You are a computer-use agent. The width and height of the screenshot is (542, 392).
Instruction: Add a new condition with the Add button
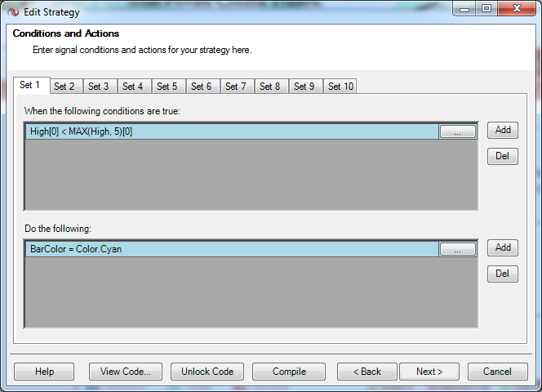503,130
